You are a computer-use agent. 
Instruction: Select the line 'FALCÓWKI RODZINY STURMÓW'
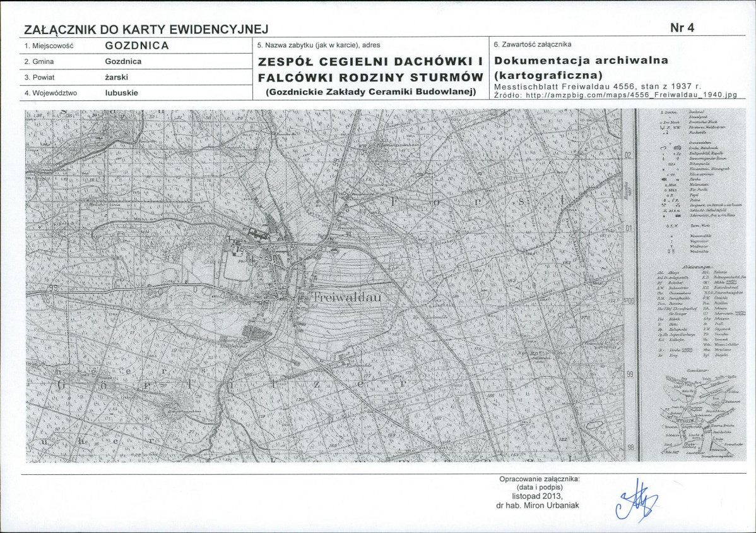(x=370, y=78)
